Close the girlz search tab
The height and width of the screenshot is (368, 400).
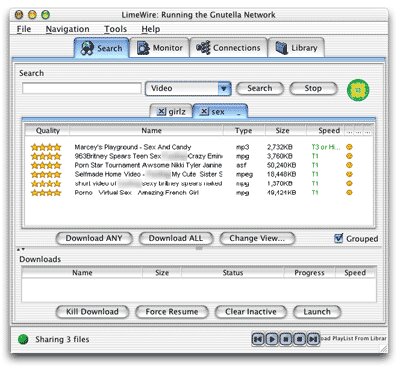coord(161,111)
